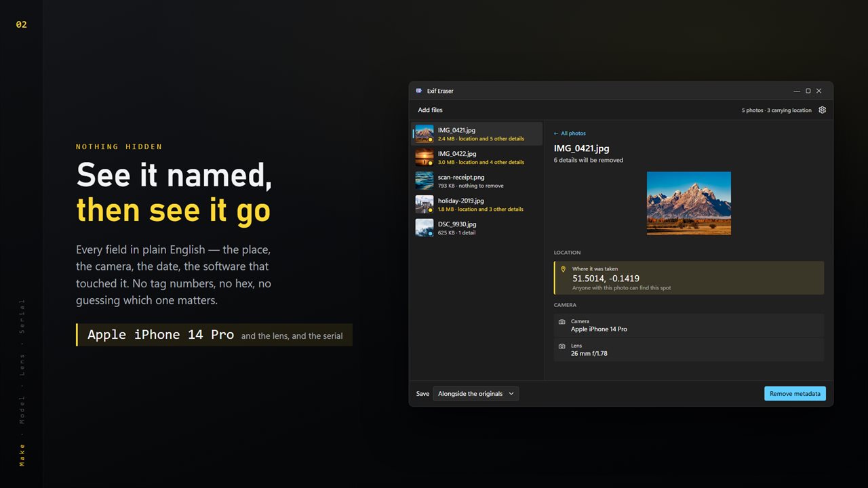
Task: Open the "Alongside the originals" save dropdown
Action: point(476,394)
